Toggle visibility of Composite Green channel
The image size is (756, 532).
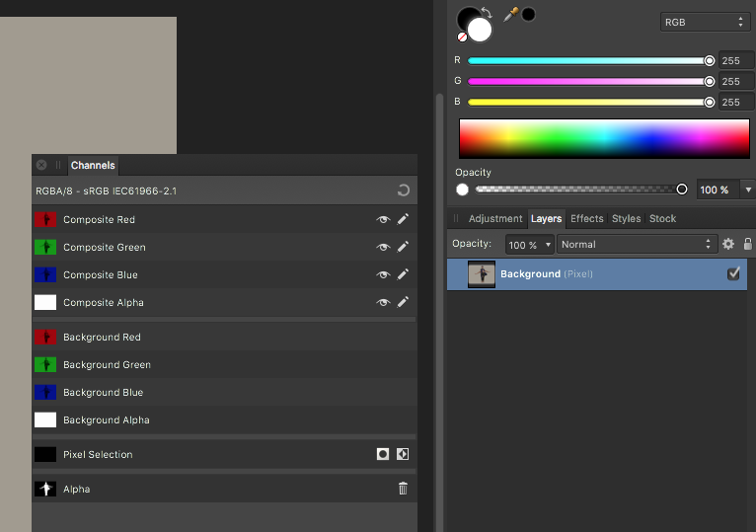click(383, 247)
